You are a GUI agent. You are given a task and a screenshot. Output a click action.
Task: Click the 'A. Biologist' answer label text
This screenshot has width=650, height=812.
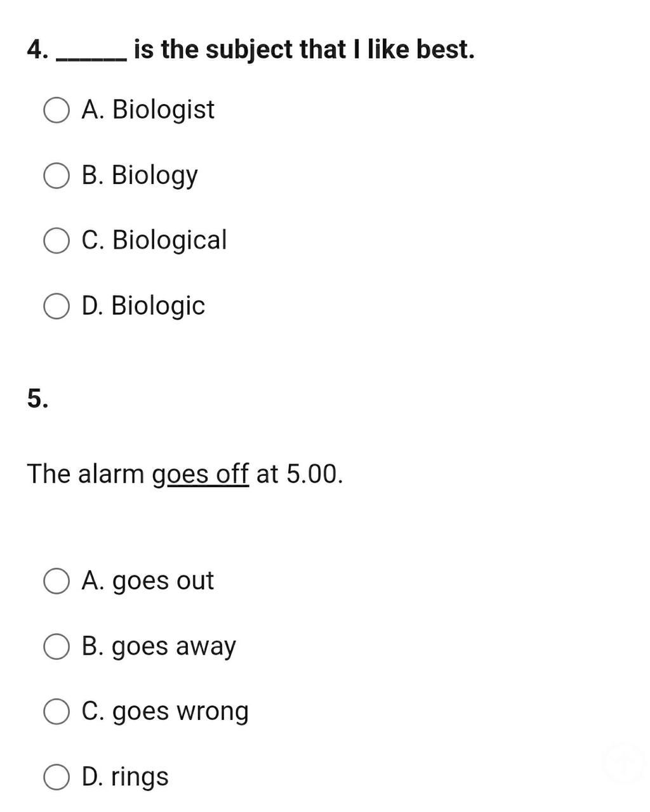pyautogui.click(x=148, y=110)
